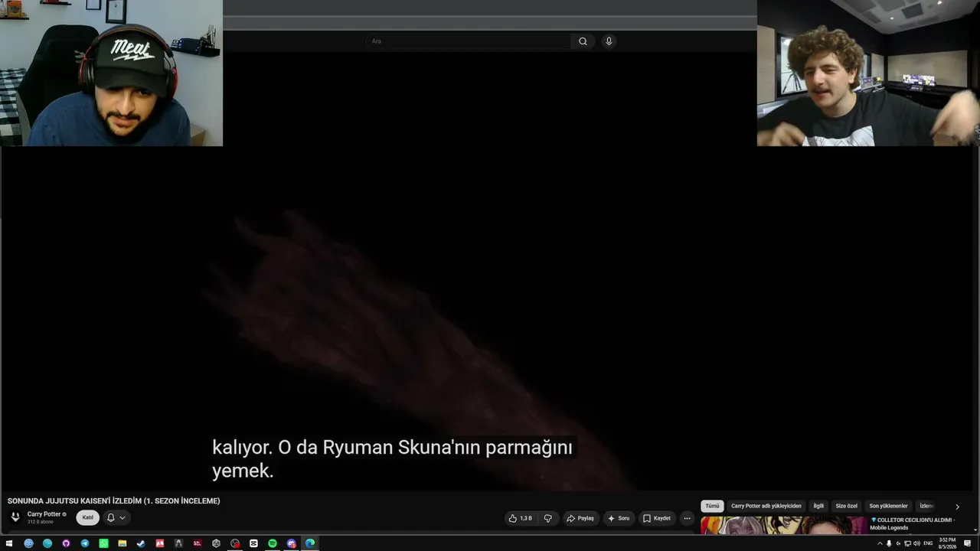
Task: Open the notification bell dropdown for Carry Potter
Action: tap(116, 517)
